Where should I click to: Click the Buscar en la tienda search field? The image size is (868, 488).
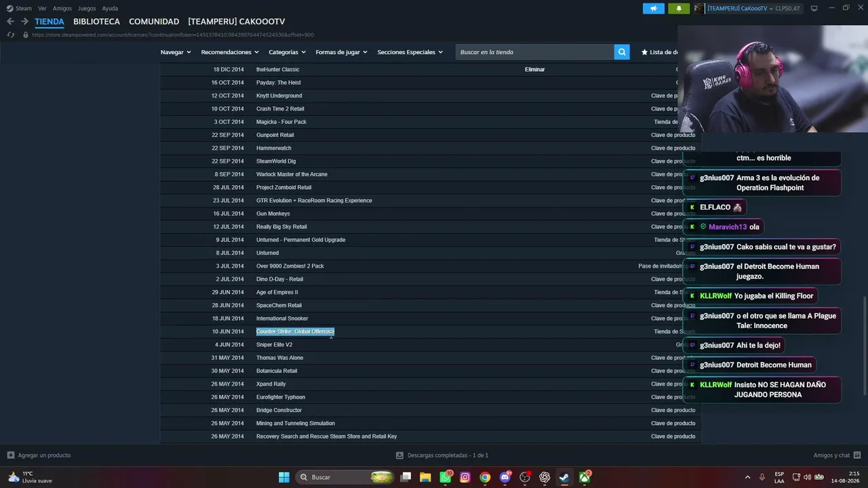pyautogui.click(x=535, y=52)
